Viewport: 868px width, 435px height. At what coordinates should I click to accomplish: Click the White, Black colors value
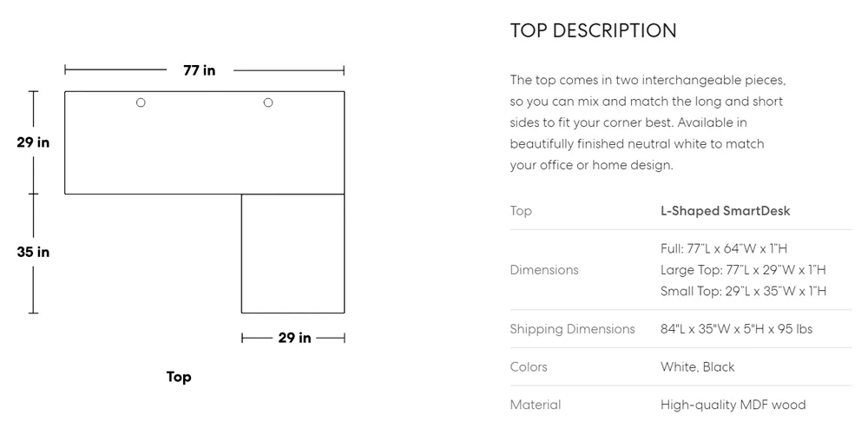[x=698, y=367]
